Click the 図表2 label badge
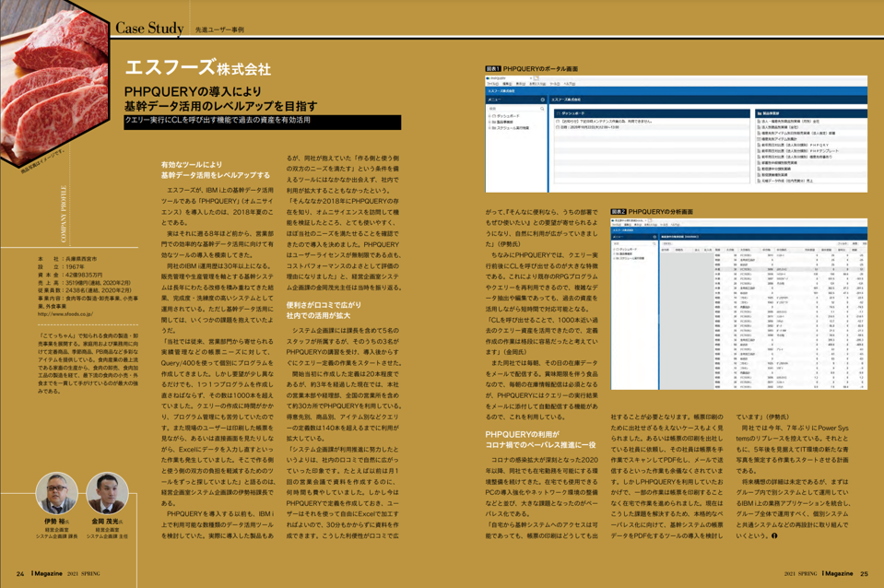The width and height of the screenshot is (884, 588). [619, 212]
